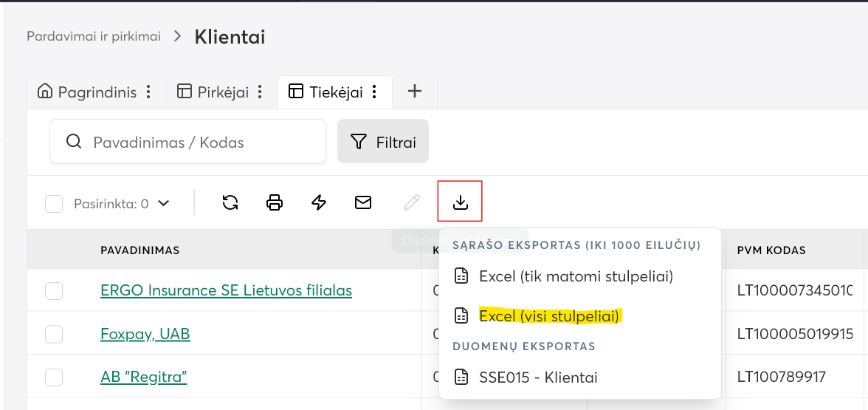Image resolution: width=868 pixels, height=410 pixels.
Task: Click the print icon in the toolbar
Action: 275,202
